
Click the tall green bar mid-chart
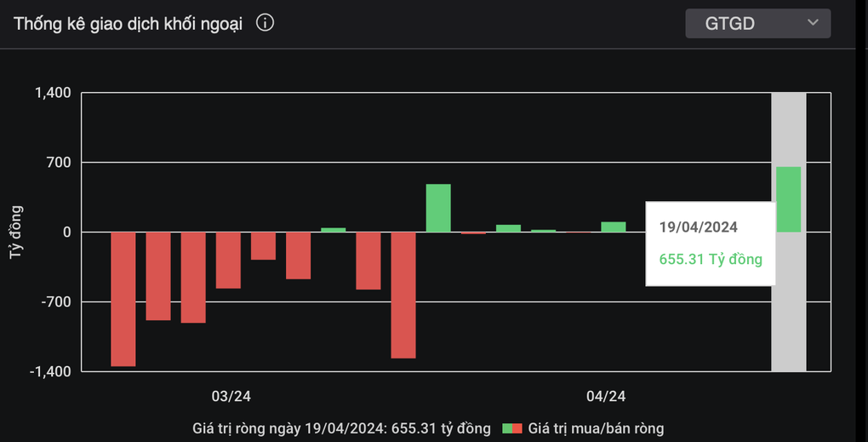click(x=438, y=208)
